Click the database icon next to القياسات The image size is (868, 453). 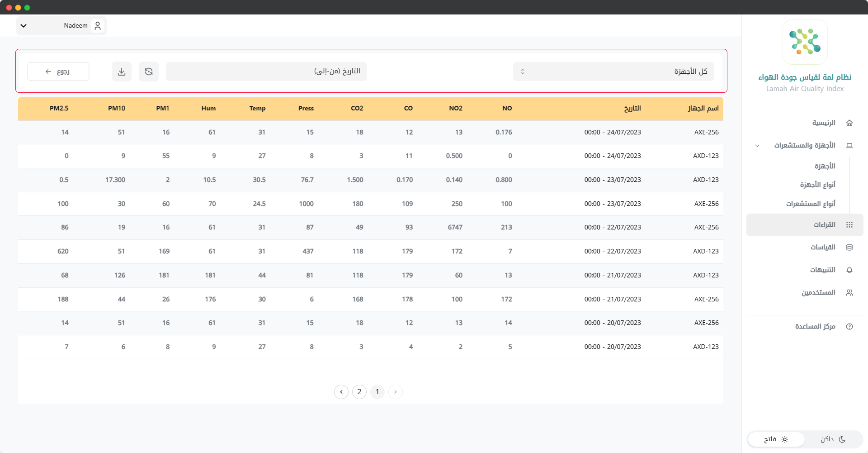(849, 248)
